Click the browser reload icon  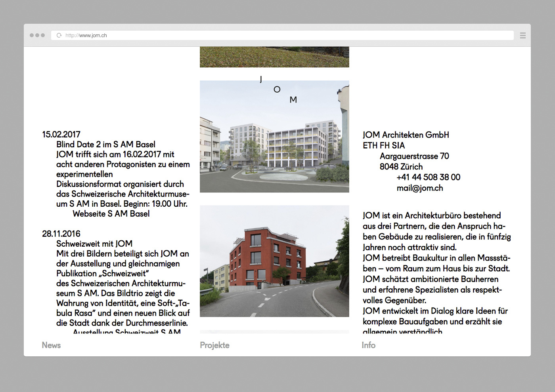(59, 35)
